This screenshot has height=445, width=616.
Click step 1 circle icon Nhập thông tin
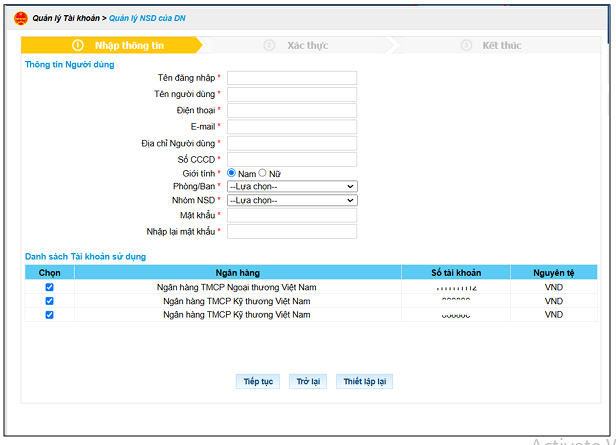point(78,45)
